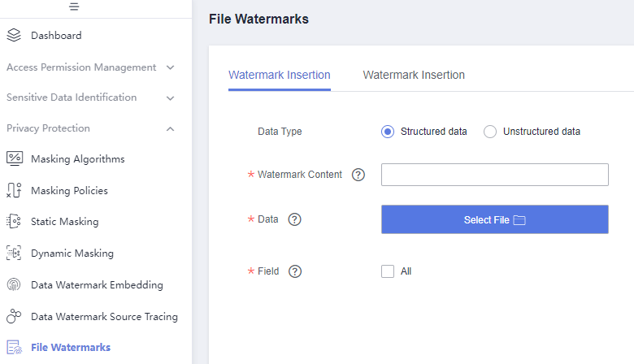This screenshot has width=634, height=364.
Task: Click the help icon beside Data label
Action: tap(294, 219)
